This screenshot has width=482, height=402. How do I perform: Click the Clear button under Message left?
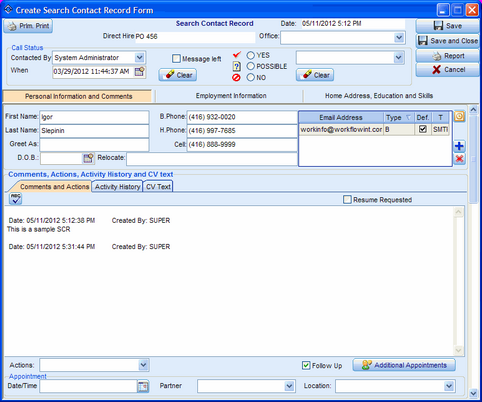click(x=178, y=75)
